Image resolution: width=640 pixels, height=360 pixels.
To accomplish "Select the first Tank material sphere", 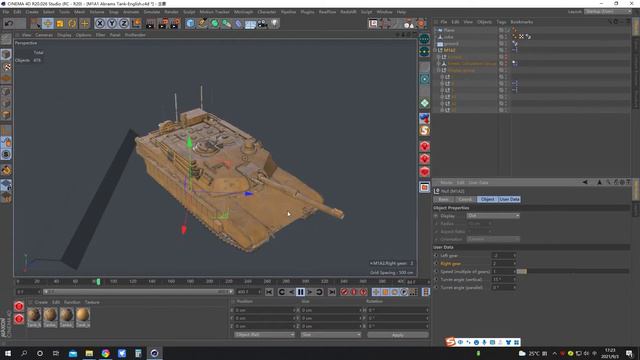I will [x=34, y=315].
